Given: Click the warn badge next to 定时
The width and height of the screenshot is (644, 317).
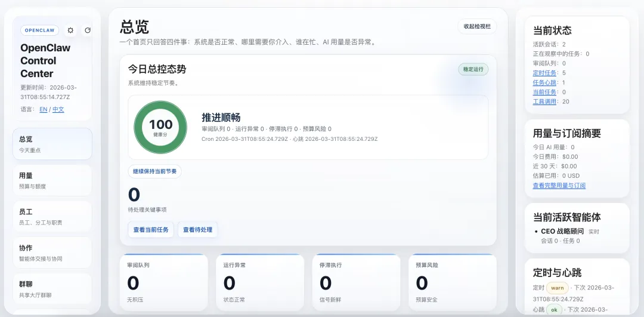Looking at the screenshot, I should point(558,288).
